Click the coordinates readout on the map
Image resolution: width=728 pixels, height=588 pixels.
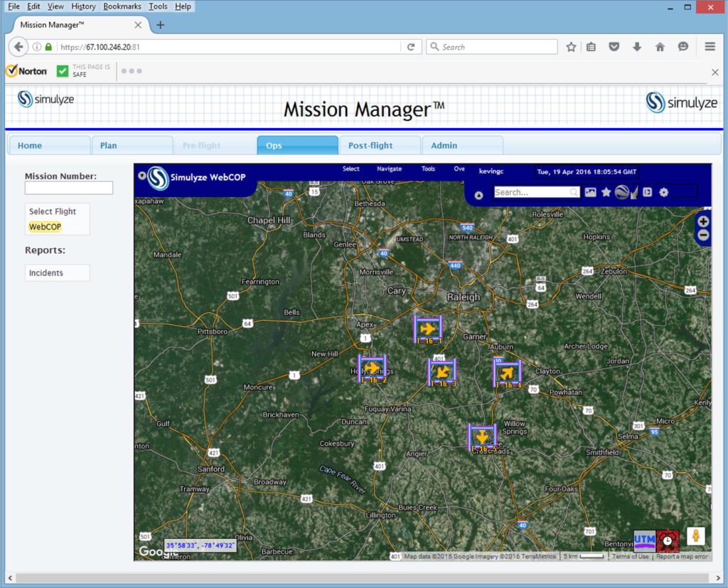[x=200, y=545]
